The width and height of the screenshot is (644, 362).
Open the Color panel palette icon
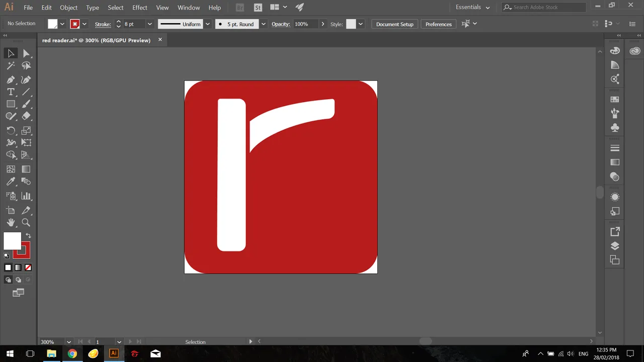coord(614,51)
